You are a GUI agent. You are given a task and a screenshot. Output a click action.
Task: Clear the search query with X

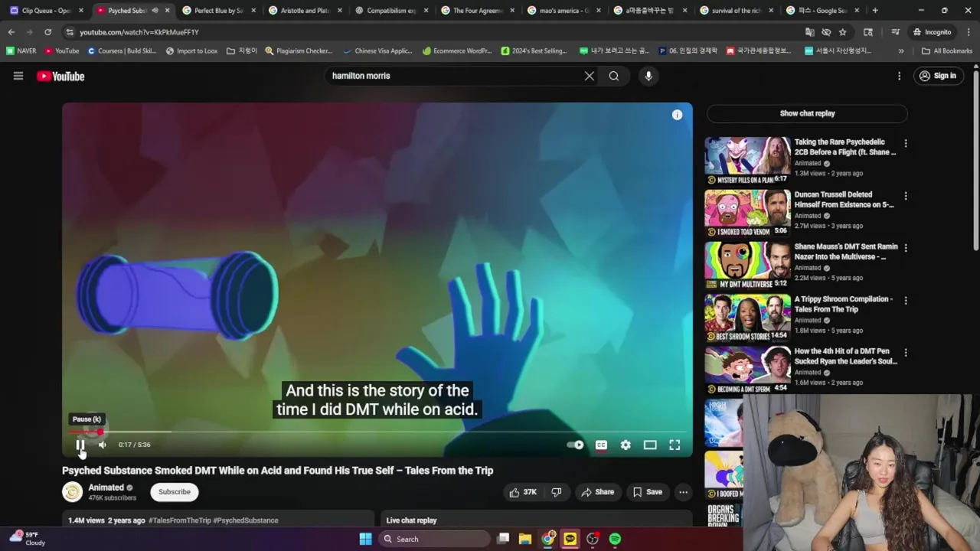click(590, 76)
